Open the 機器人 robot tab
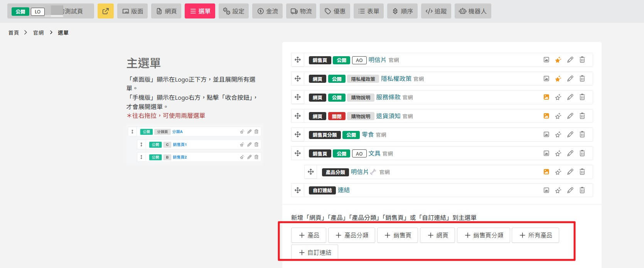The width and height of the screenshot is (644, 268). tap(472, 11)
